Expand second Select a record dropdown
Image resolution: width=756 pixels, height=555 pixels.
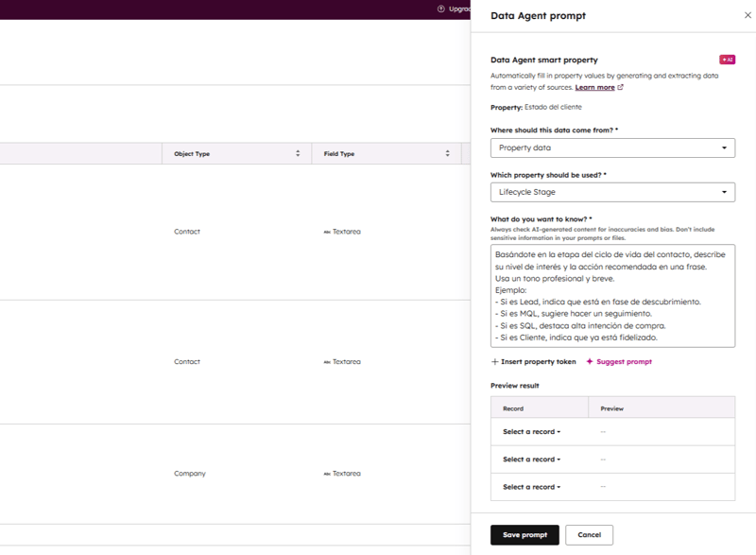coord(531,460)
